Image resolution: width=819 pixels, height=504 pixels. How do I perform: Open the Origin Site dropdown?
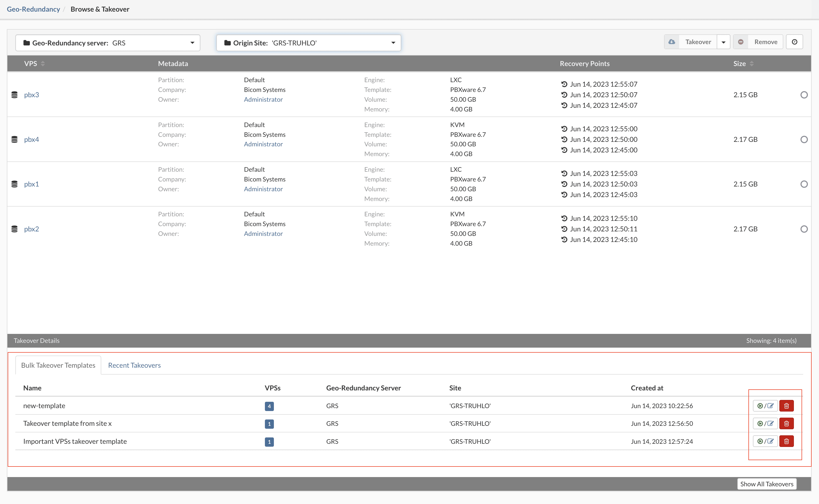(x=309, y=43)
